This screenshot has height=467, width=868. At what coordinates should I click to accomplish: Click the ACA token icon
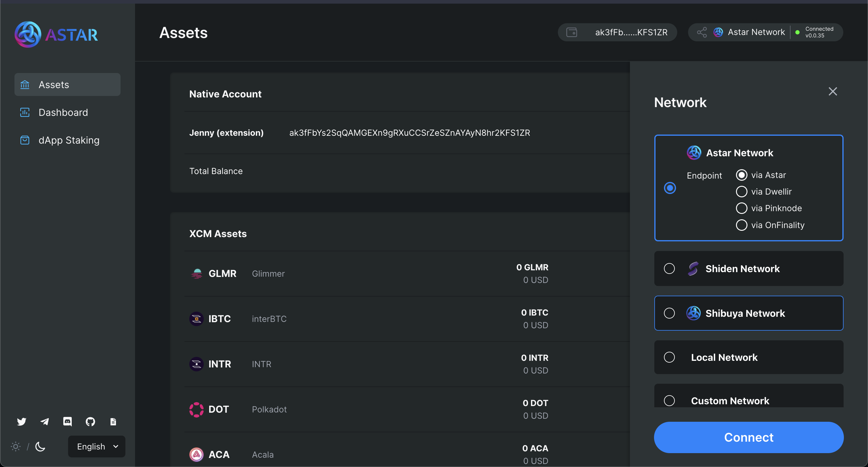pos(197,455)
